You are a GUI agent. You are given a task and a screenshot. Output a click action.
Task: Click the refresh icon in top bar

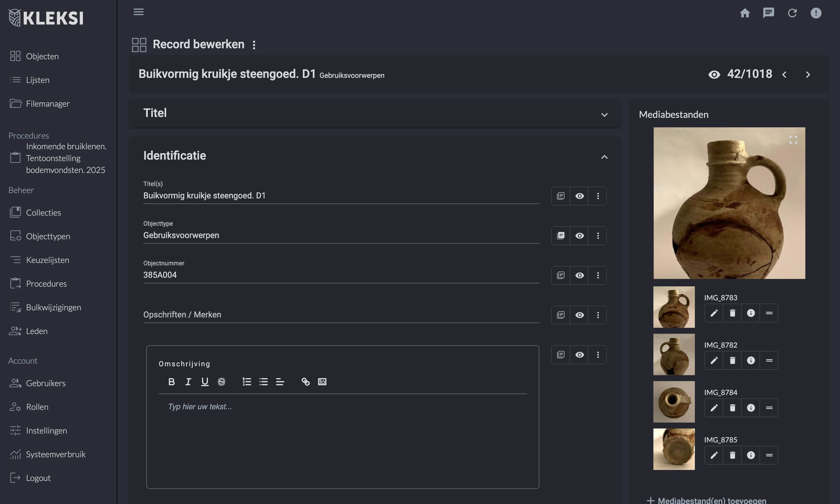[x=792, y=13]
